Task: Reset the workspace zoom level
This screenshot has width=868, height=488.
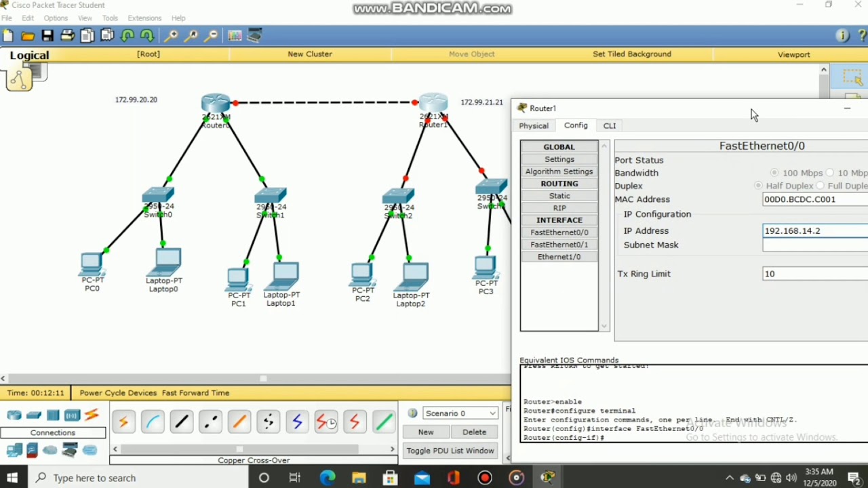Action: pos(191,36)
